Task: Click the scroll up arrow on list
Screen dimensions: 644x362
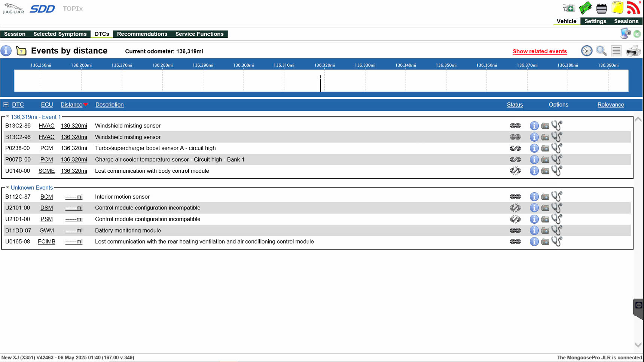Action: [638, 120]
